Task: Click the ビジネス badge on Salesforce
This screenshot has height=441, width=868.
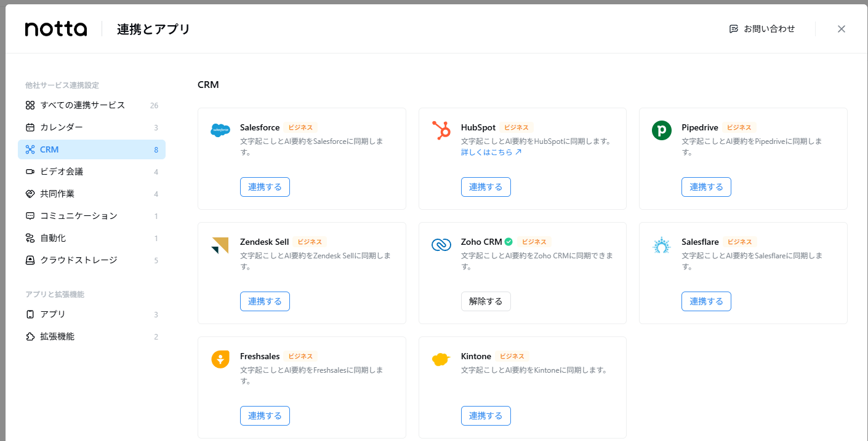Action: pos(301,127)
